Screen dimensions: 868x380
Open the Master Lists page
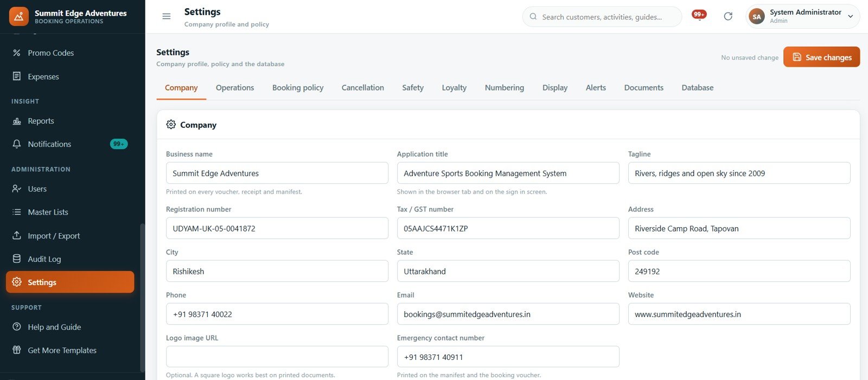(x=70, y=212)
